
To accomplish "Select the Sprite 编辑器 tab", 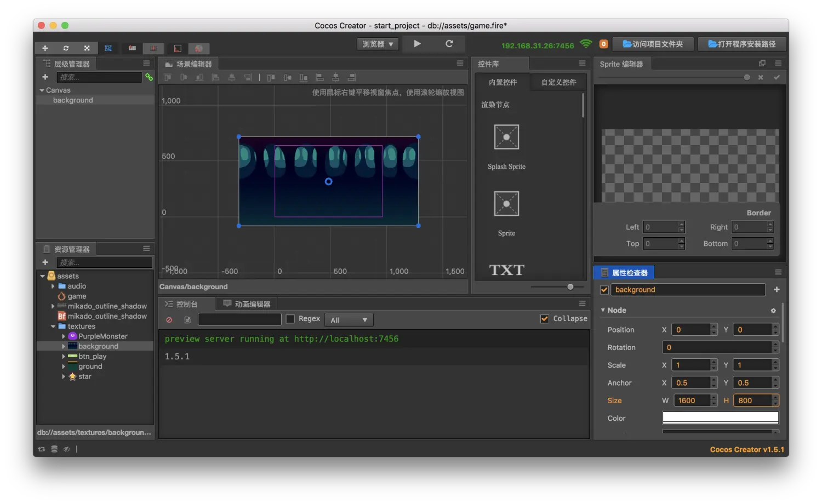I will tap(621, 64).
